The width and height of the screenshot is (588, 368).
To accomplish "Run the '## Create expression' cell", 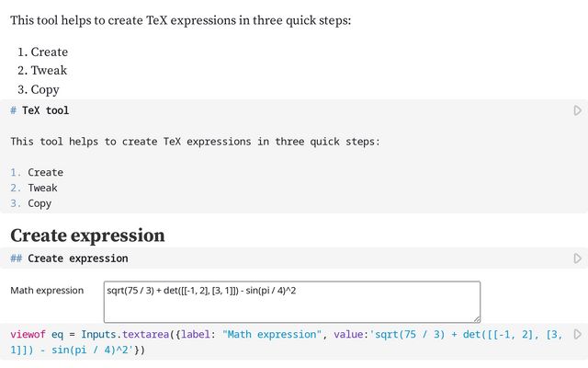I will point(578,259).
